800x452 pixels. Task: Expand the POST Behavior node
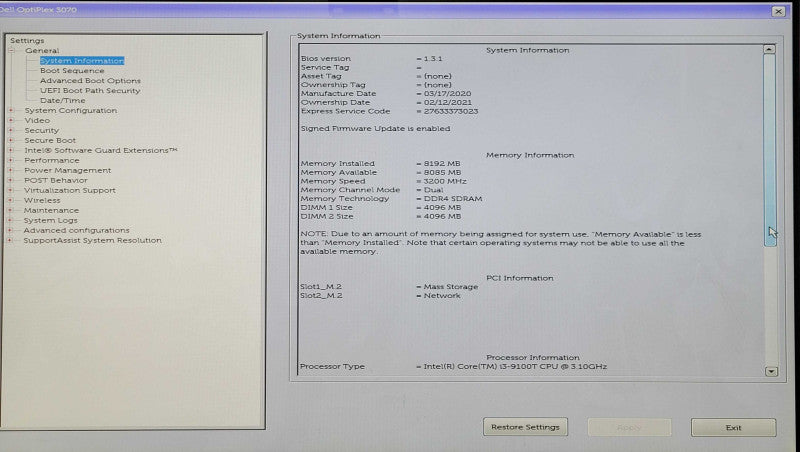[x=11, y=180]
